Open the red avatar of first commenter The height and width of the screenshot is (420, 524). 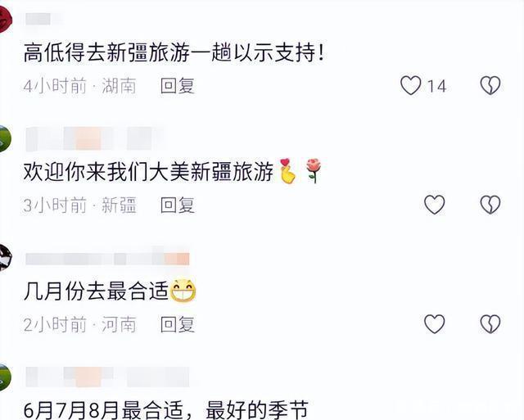pyautogui.click(x=6, y=19)
